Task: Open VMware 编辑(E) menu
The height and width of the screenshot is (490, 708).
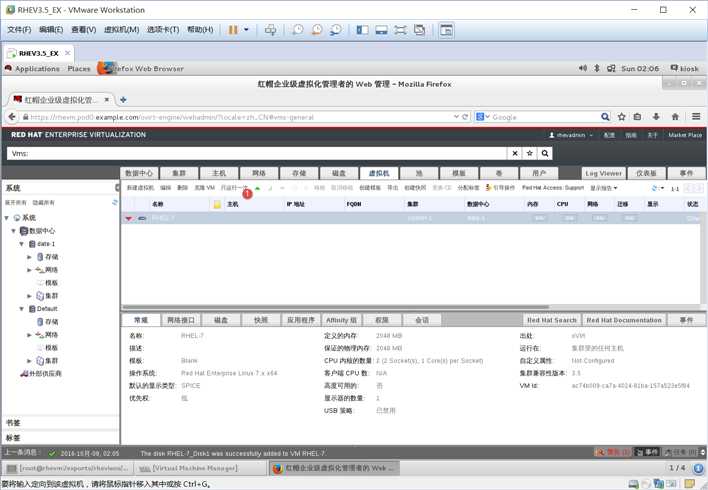Action: tap(51, 30)
